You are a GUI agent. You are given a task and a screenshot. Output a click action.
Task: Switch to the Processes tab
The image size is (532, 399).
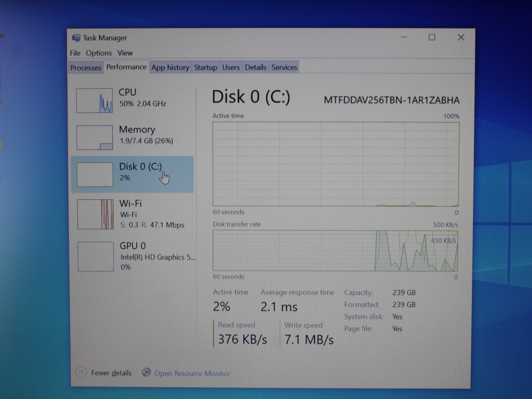(x=86, y=67)
